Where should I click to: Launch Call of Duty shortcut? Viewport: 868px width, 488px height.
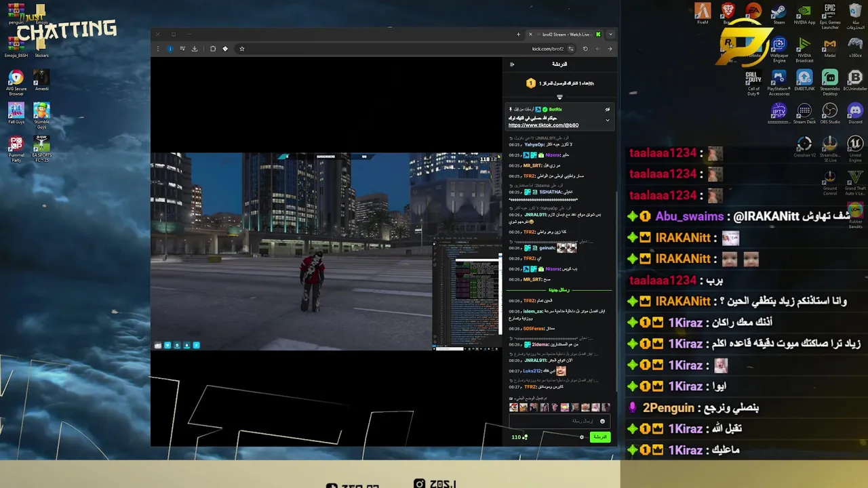click(x=753, y=83)
